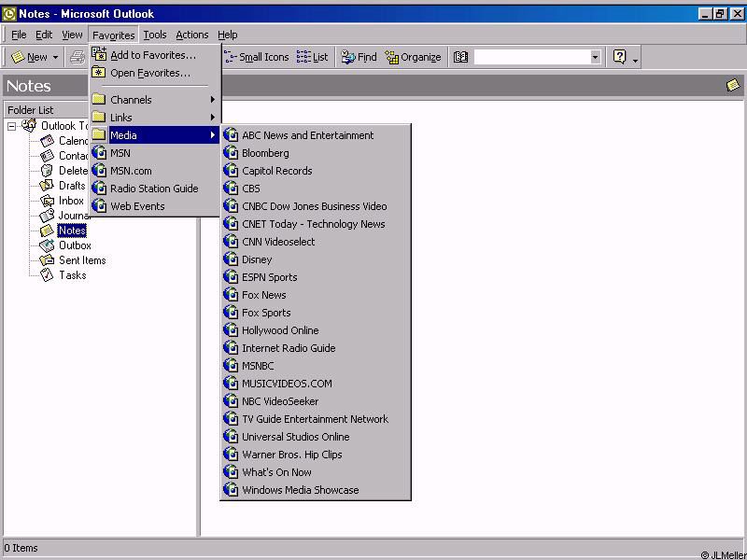Viewport: 747px width, 560px height.
Task: Switch to List view
Action: coord(313,57)
